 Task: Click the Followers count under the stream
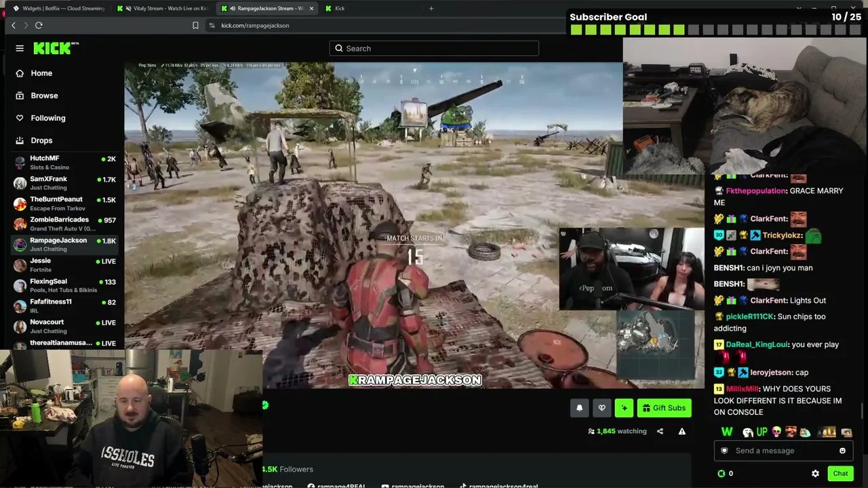pyautogui.click(x=288, y=469)
